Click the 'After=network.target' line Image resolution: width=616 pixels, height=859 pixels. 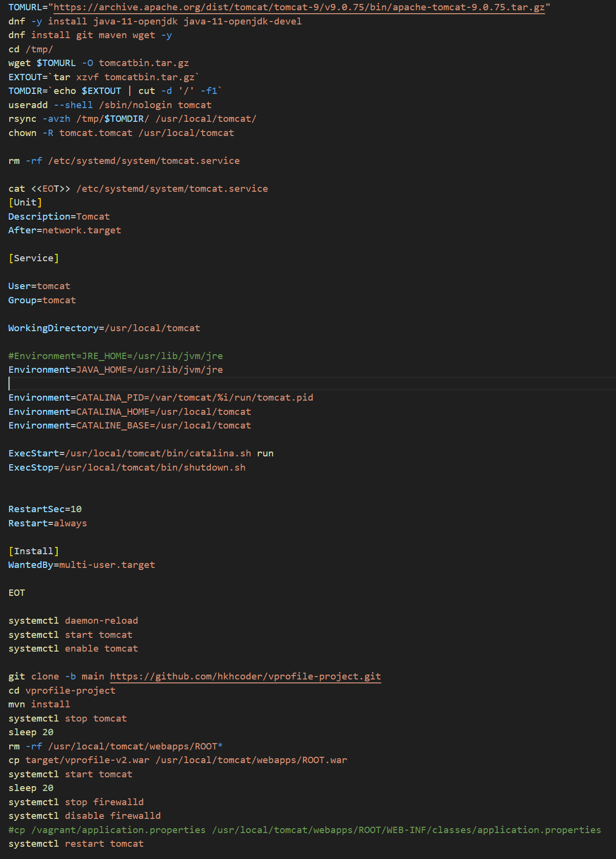[65, 230]
